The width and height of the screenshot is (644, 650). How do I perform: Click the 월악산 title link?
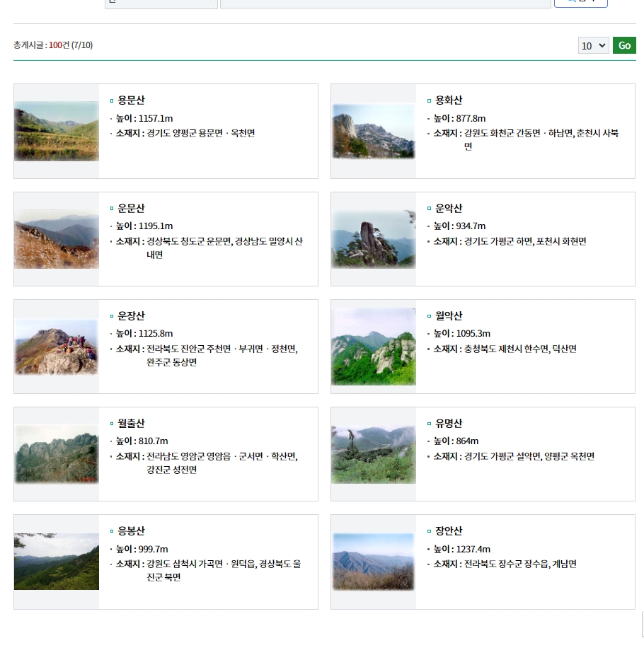point(449,316)
